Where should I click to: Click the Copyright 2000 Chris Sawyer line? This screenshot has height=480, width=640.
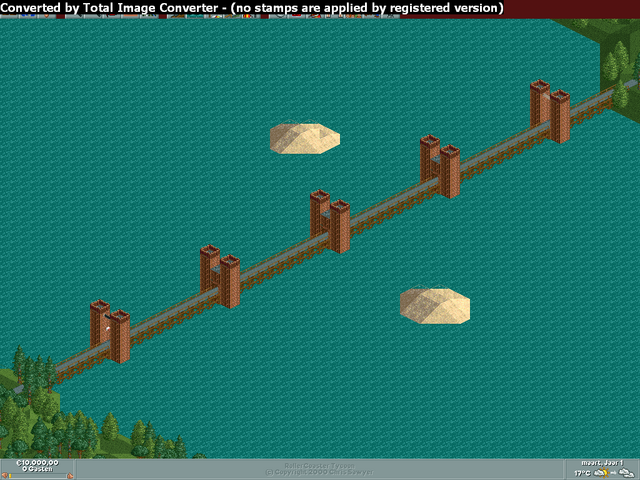pyautogui.click(x=319, y=472)
